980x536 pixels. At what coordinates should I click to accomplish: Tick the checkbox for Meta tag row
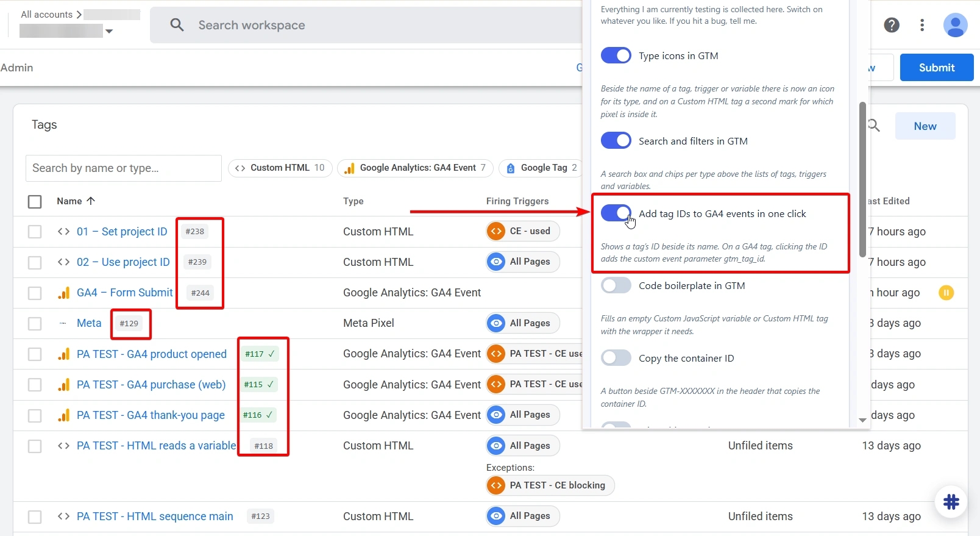click(35, 323)
